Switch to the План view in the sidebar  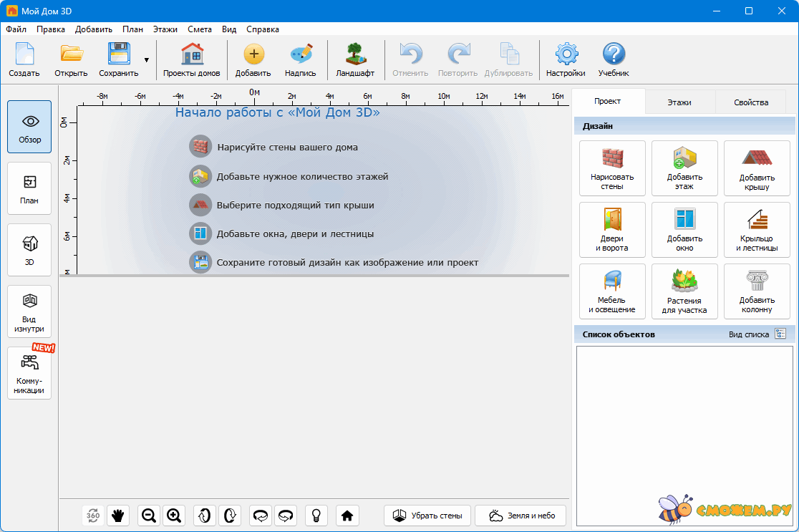[29, 188]
